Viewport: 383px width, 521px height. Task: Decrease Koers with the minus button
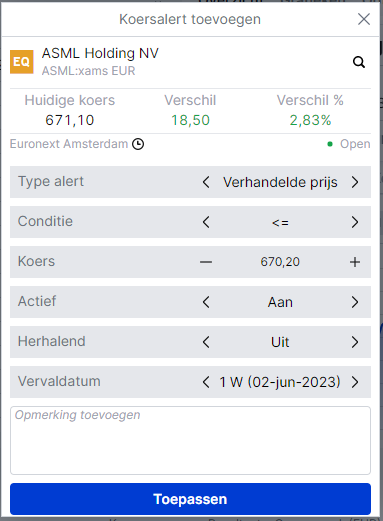206,262
